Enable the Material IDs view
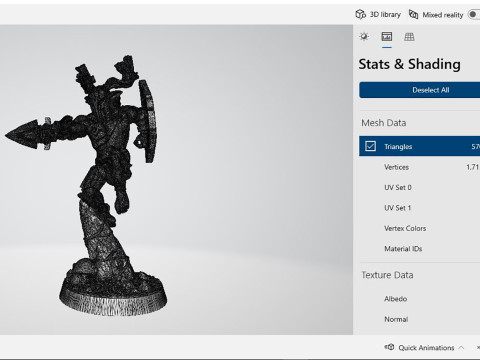This screenshot has width=480, height=360. coord(420,249)
